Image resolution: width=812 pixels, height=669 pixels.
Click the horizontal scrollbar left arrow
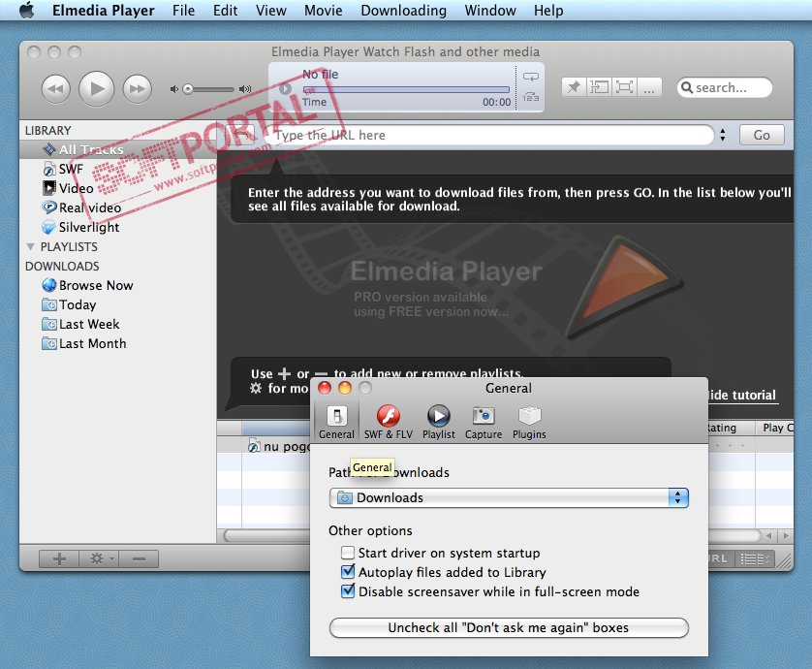click(769, 536)
